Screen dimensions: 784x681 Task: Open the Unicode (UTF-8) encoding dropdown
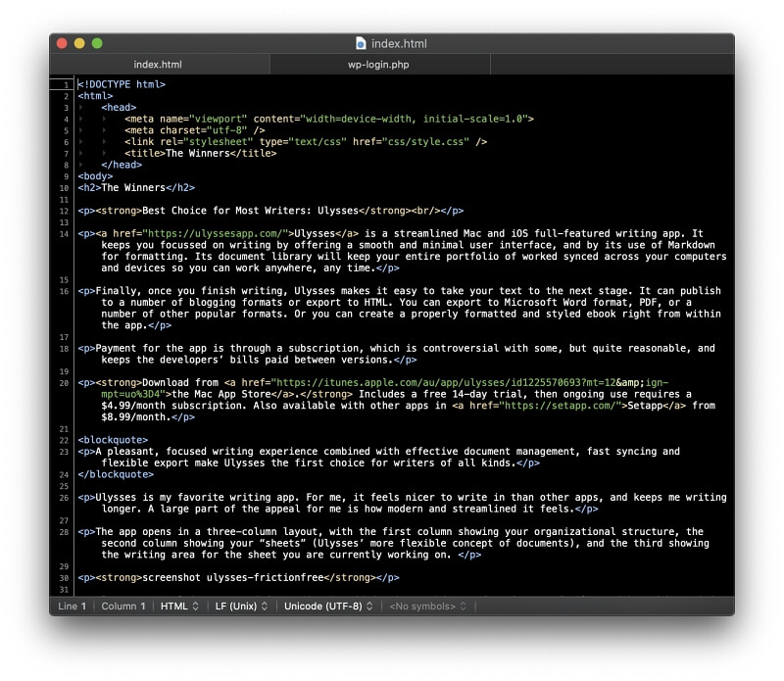[328, 606]
